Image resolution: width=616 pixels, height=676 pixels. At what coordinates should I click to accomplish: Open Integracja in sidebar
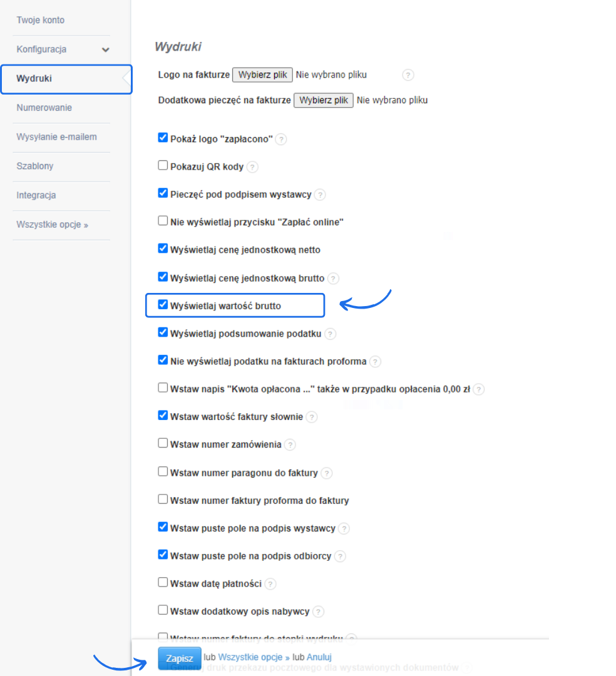36,195
